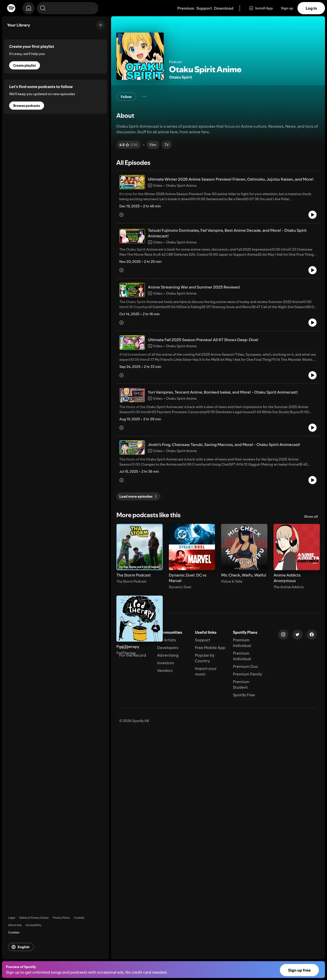Image resolution: width=327 pixels, height=980 pixels.
Task: Open the Free Mobile App link
Action: tap(210, 647)
